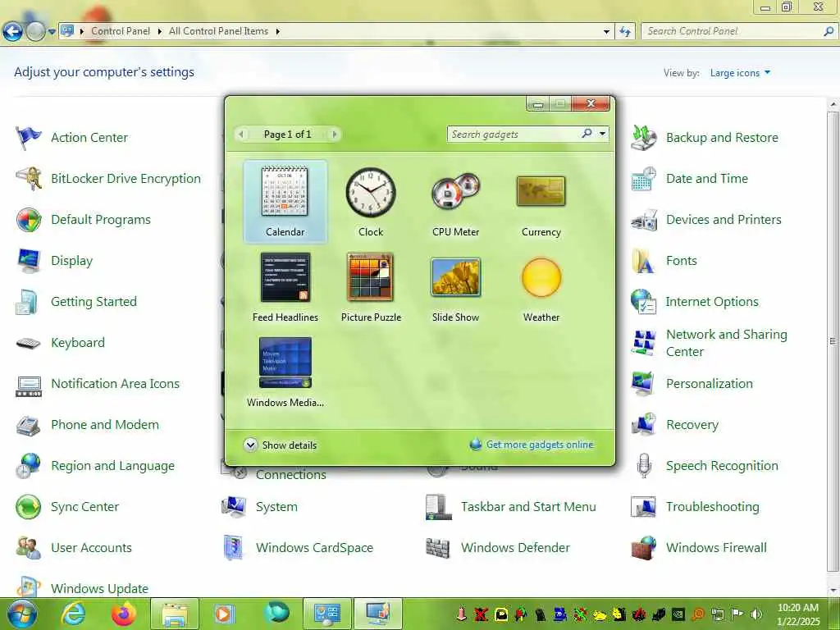Open the Windows Defender icon
The width and height of the screenshot is (840, 630).
[x=438, y=547]
